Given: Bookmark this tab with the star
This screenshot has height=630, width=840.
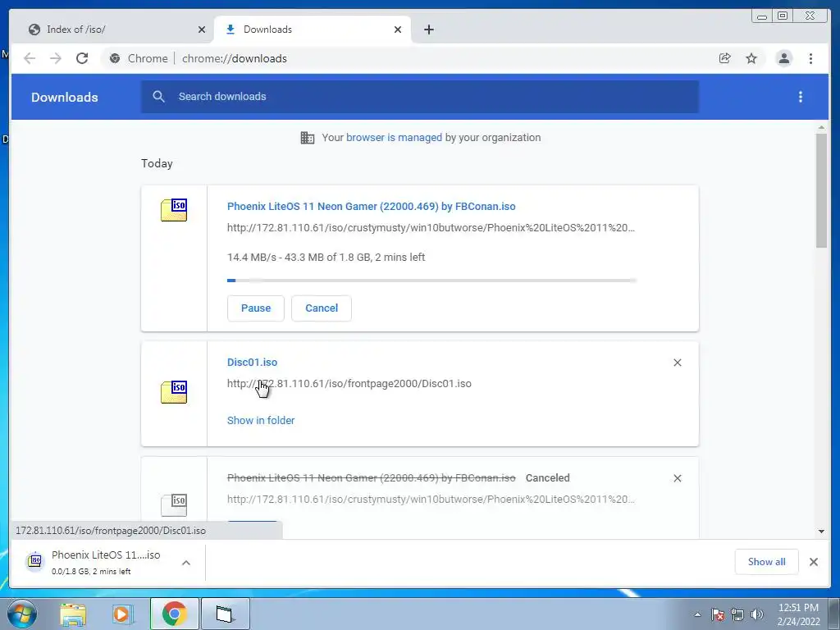Looking at the screenshot, I should (x=751, y=58).
